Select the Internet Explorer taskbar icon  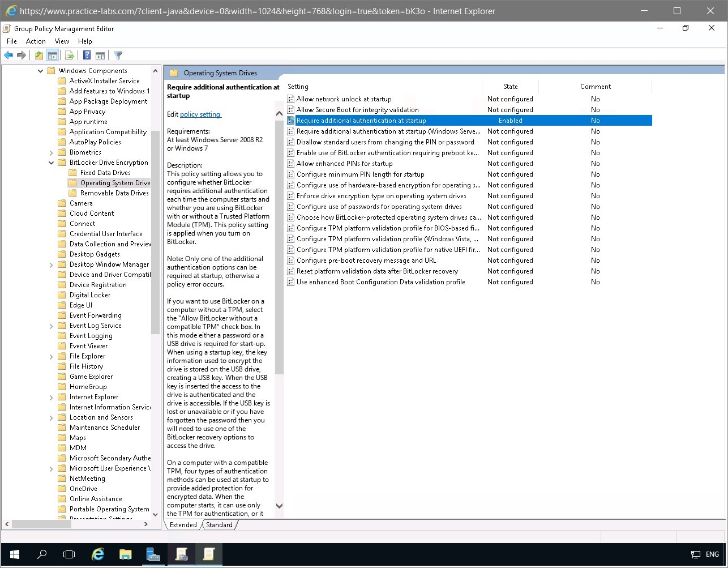coord(97,554)
